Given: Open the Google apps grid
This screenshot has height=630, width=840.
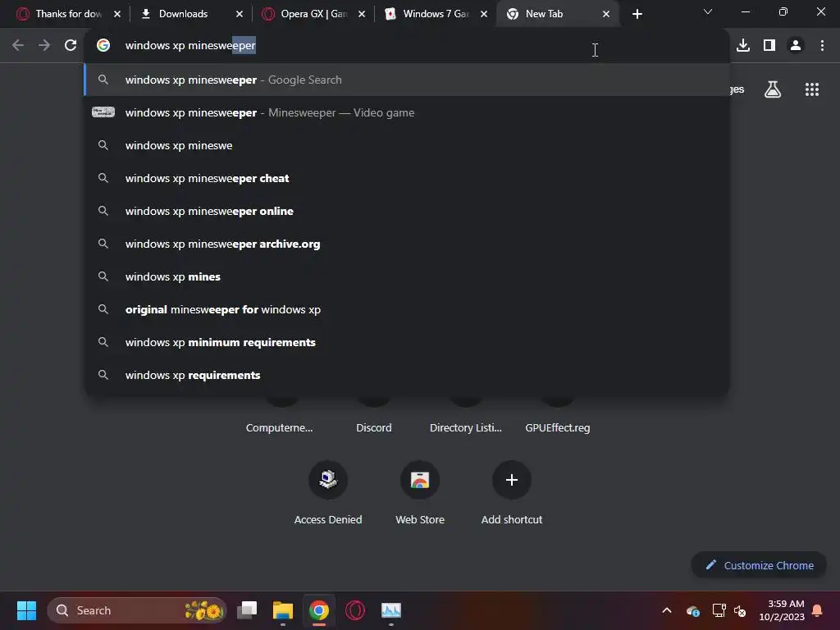Looking at the screenshot, I should (x=812, y=89).
